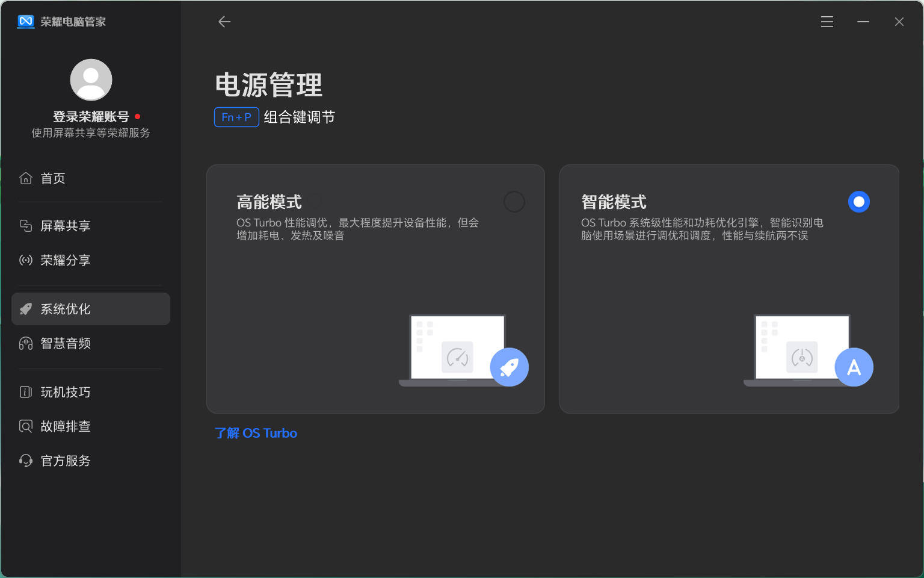
Task: Click the Fn+P shortcut badge
Action: point(236,117)
